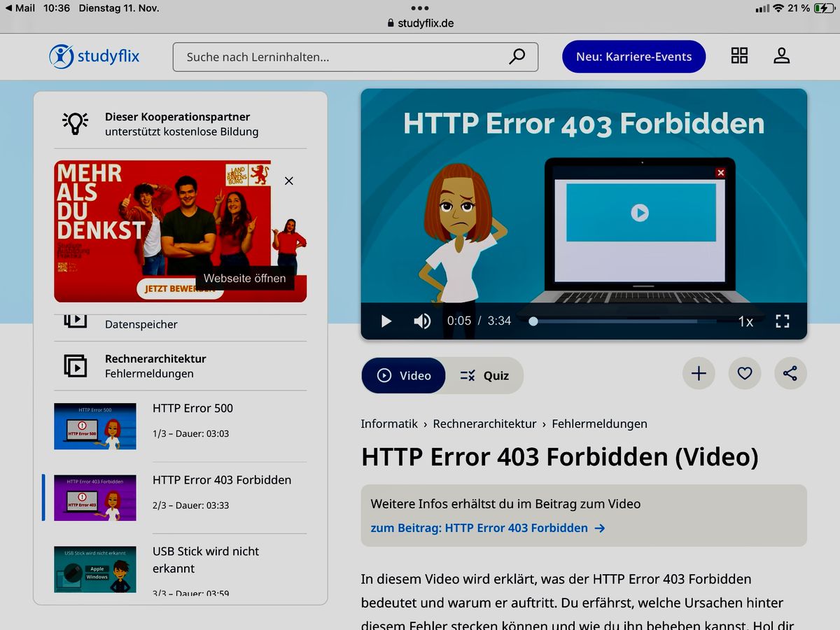
Task: Dismiss the advertisement with the X
Action: click(288, 181)
